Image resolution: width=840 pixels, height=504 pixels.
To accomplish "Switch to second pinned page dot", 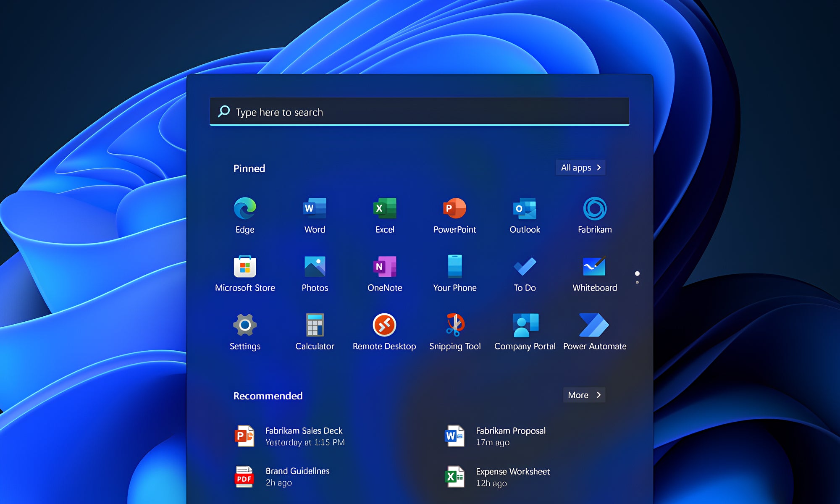I will click(x=637, y=282).
